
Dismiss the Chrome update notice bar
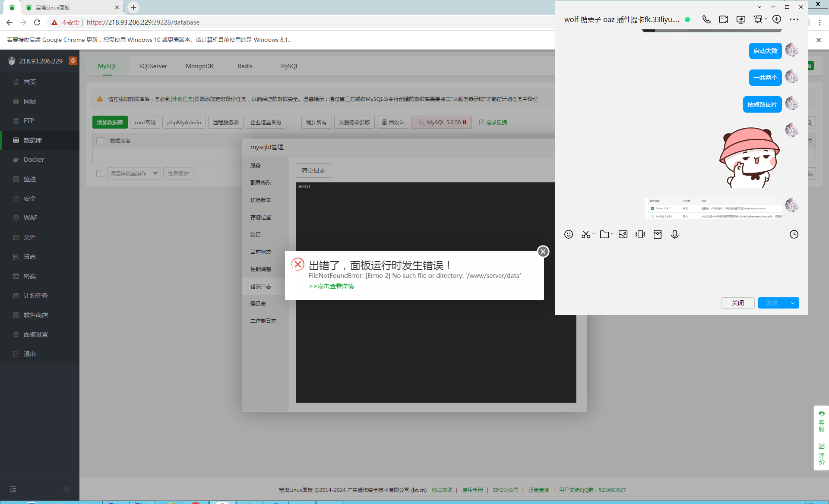(819, 40)
